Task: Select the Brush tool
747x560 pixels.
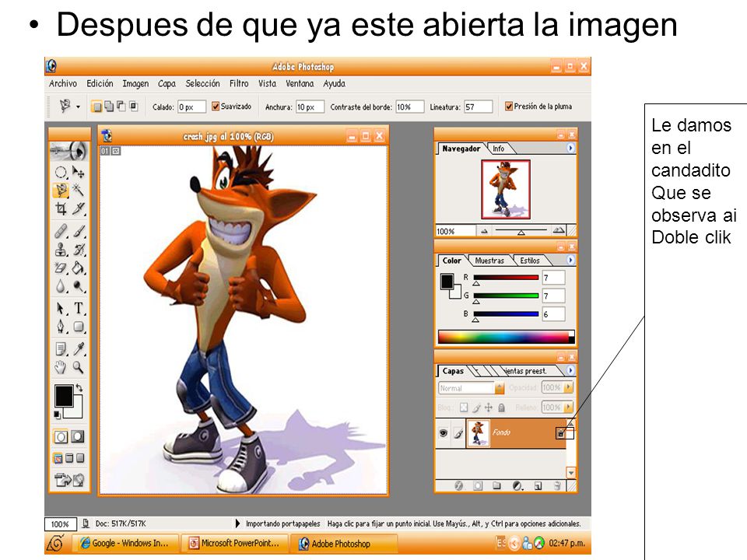Action: click(79, 232)
